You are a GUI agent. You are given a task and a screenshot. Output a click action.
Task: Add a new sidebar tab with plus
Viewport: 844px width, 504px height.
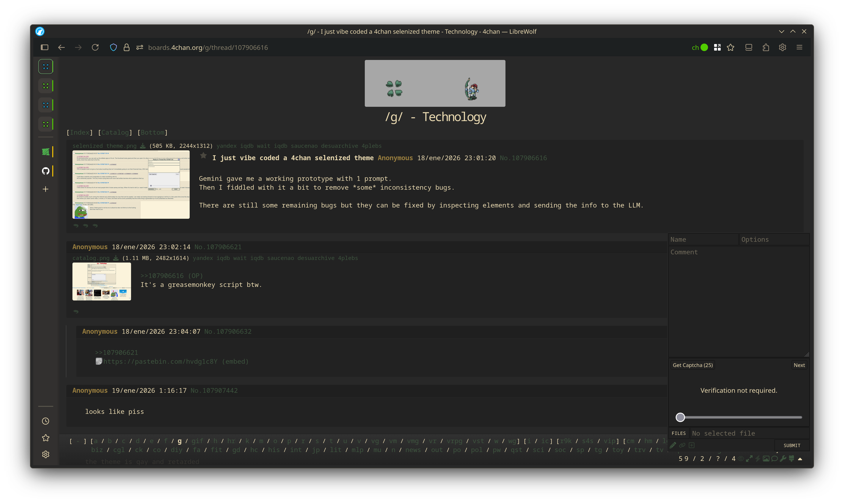click(x=45, y=189)
